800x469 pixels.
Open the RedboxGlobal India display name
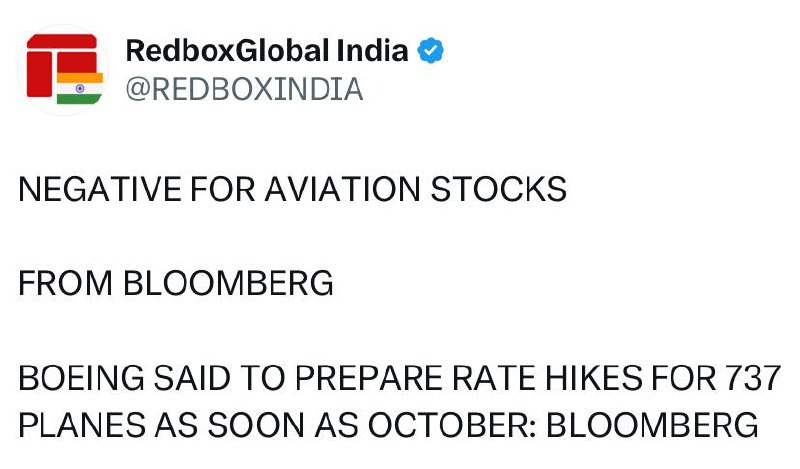[x=267, y=50]
